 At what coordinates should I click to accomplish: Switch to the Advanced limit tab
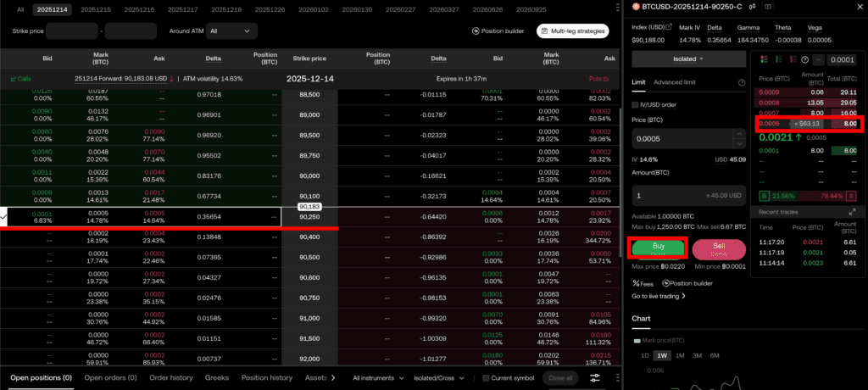click(675, 82)
